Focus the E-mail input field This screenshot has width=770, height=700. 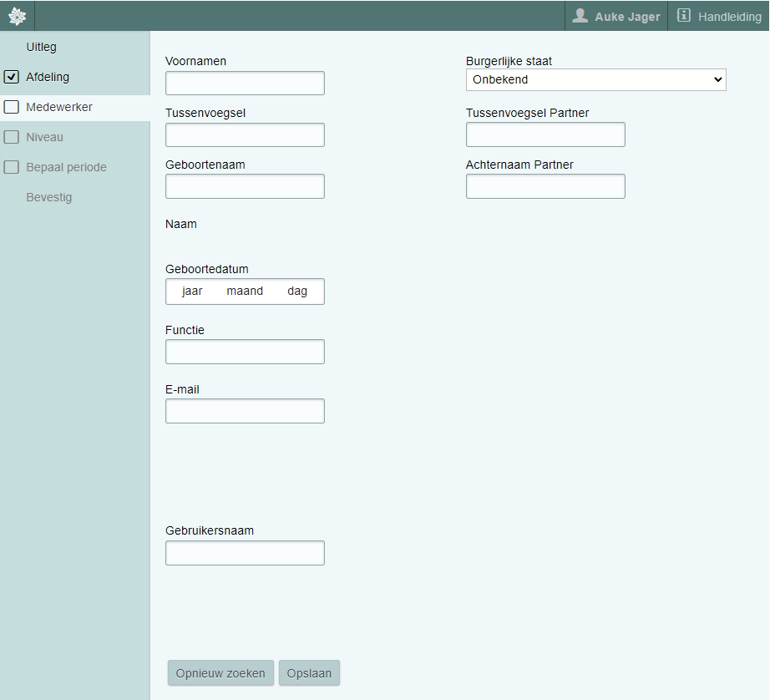coord(245,411)
